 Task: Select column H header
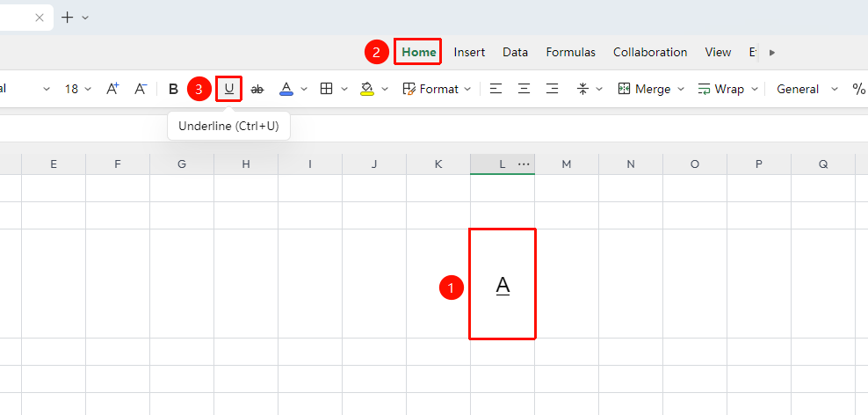pyautogui.click(x=246, y=164)
